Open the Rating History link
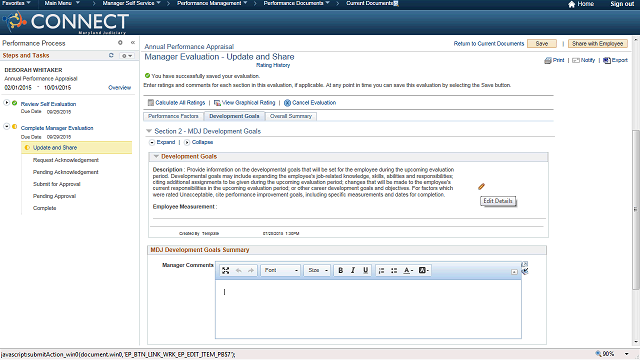Image resolution: width=640 pixels, height=360 pixels. tap(273, 65)
